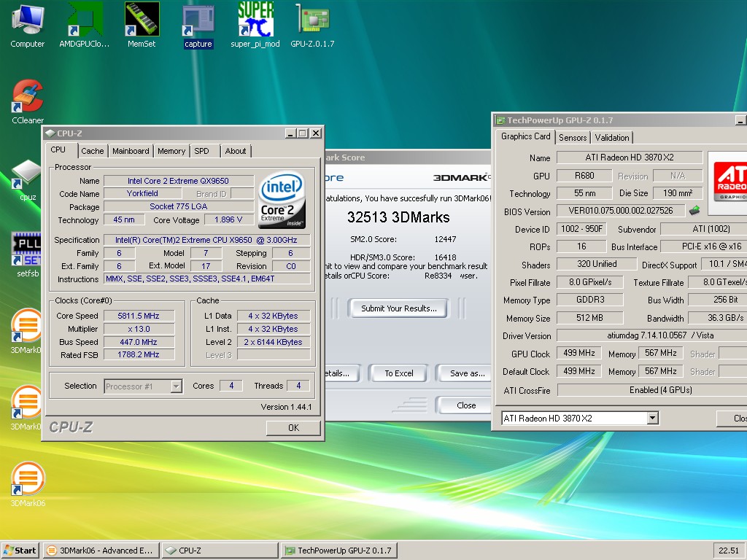
Task: Click the processor name Intel Core 2 Extreme QX9650
Action: 179,181
